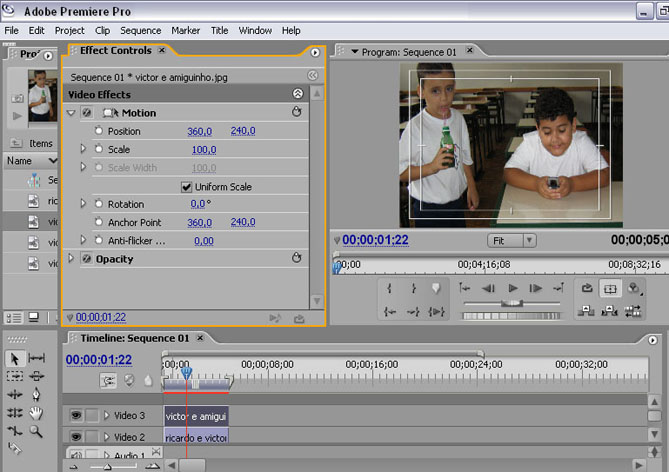The image size is (669, 472).
Task: Toggle the Uniform Scale checkbox
Action: click(x=186, y=187)
